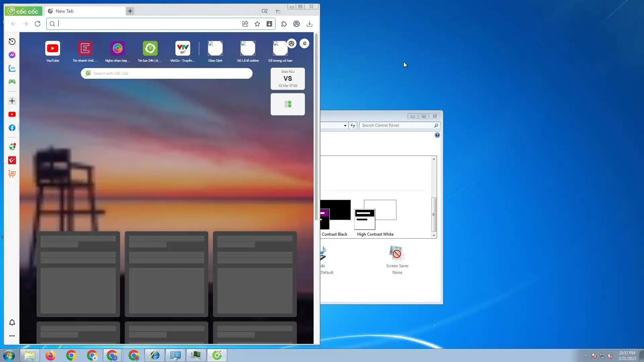Open the Games controller sidebar icon
The image size is (644, 362).
[x=12, y=82]
